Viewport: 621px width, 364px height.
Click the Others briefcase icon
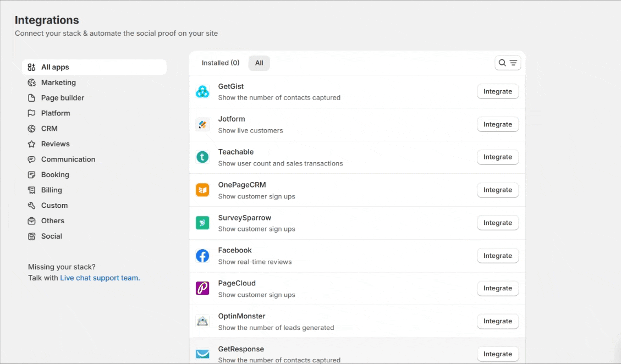pyautogui.click(x=32, y=221)
